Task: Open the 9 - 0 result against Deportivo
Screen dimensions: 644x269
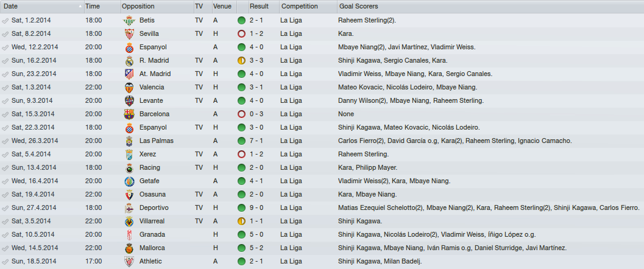Action: [x=257, y=208]
